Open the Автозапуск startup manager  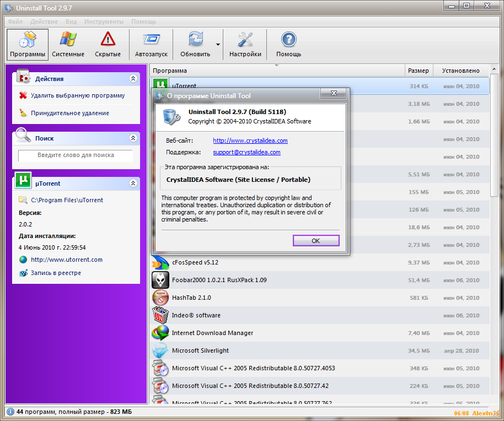[151, 45]
